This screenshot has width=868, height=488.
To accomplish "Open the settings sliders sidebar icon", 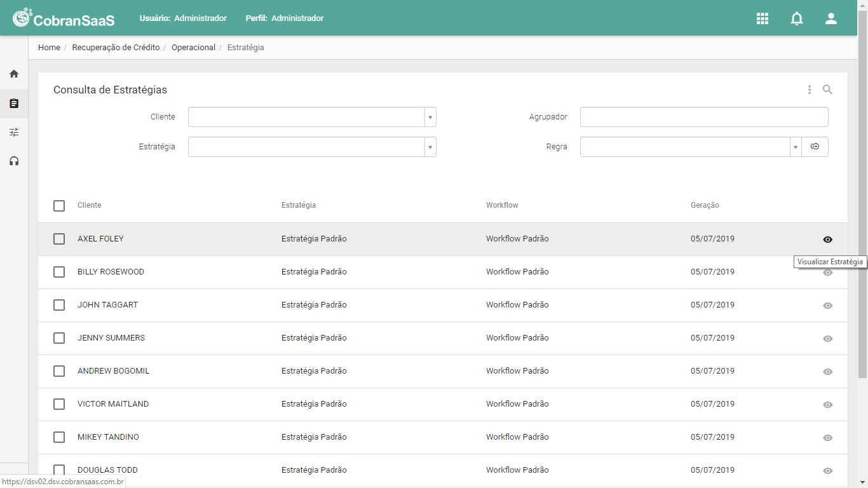I will point(14,132).
